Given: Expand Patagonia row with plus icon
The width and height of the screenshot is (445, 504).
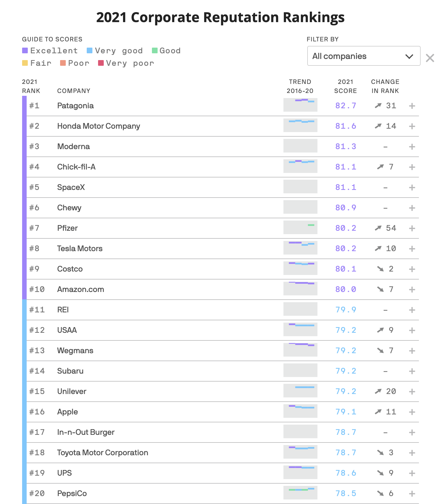Looking at the screenshot, I should coord(412,106).
